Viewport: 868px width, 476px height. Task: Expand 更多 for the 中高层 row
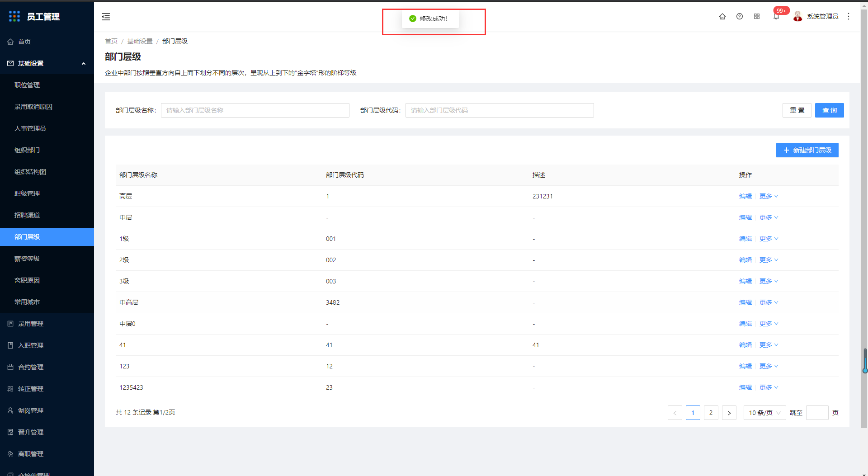769,302
